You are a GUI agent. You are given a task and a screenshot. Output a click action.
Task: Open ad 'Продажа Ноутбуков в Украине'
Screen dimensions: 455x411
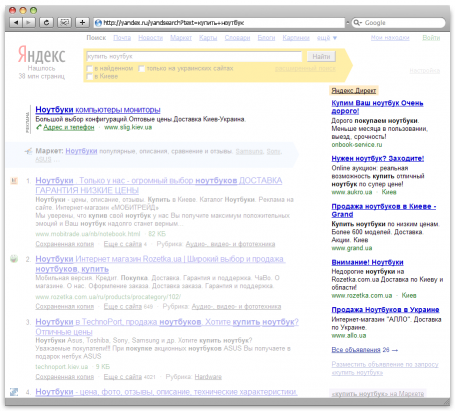pyautogui.click(x=385, y=310)
